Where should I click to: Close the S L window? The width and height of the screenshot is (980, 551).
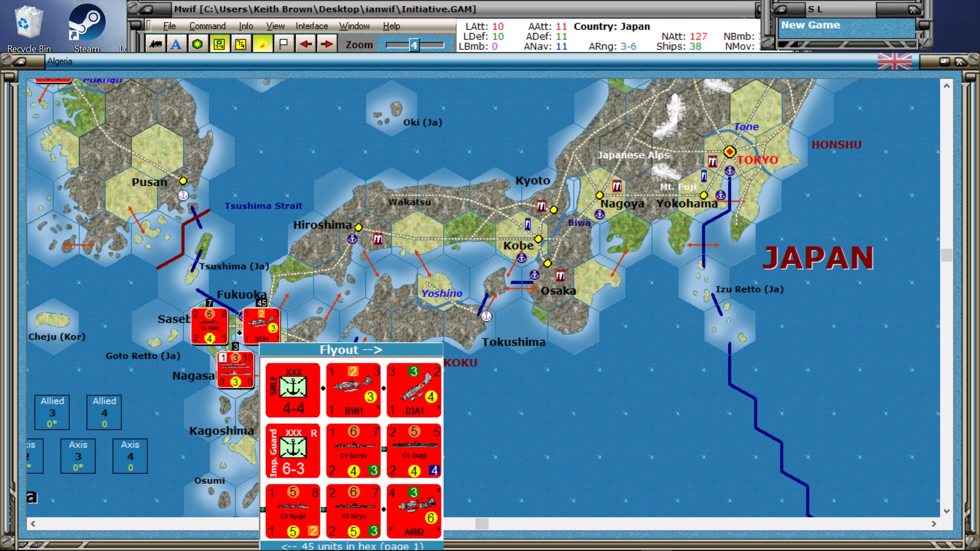point(914,9)
